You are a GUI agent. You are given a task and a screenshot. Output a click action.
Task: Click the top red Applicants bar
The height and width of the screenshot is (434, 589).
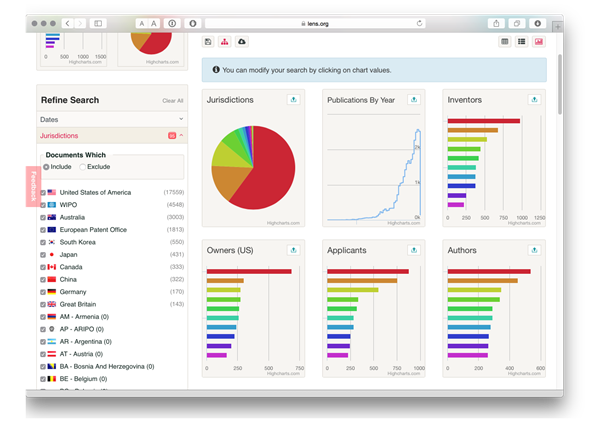tap(368, 271)
